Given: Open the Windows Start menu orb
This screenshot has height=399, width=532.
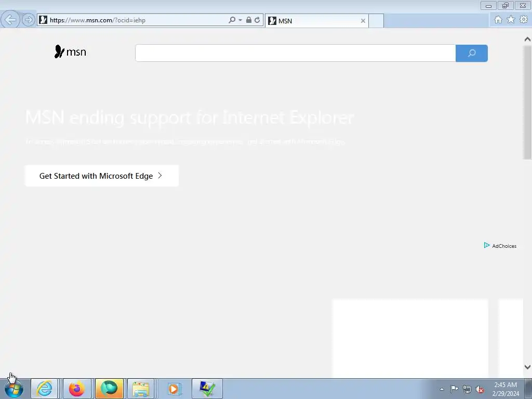Looking at the screenshot, I should pos(14,389).
